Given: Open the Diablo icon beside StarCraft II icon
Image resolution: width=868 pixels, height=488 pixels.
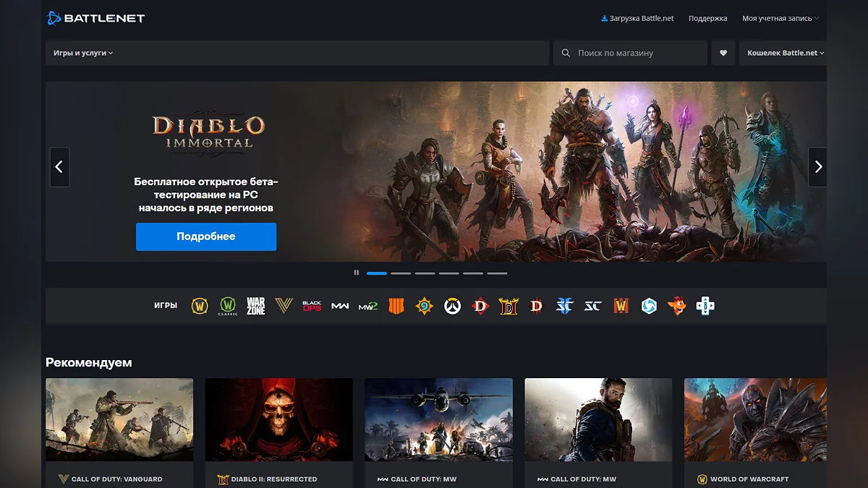Looking at the screenshot, I should (x=536, y=306).
